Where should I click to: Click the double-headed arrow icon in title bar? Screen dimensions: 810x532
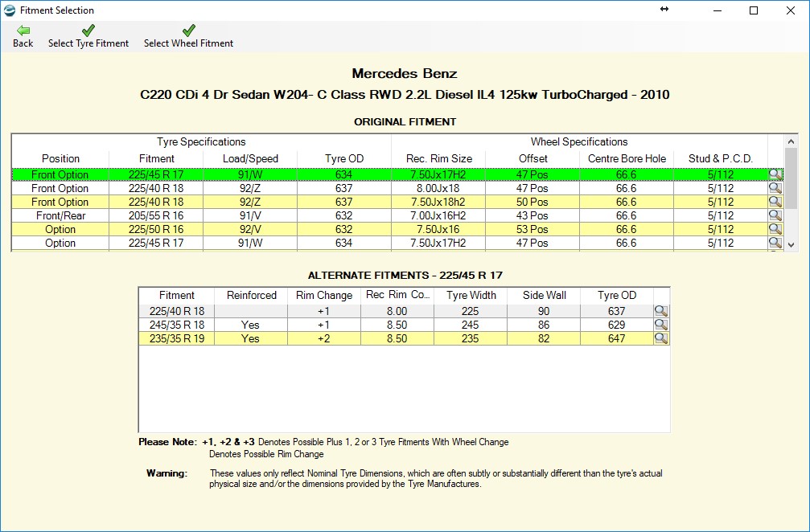664,9
